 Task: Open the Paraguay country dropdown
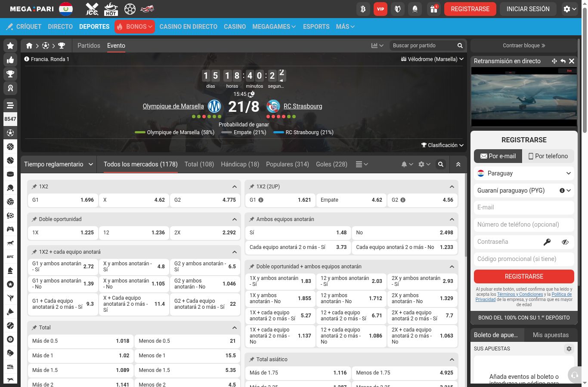tap(524, 173)
